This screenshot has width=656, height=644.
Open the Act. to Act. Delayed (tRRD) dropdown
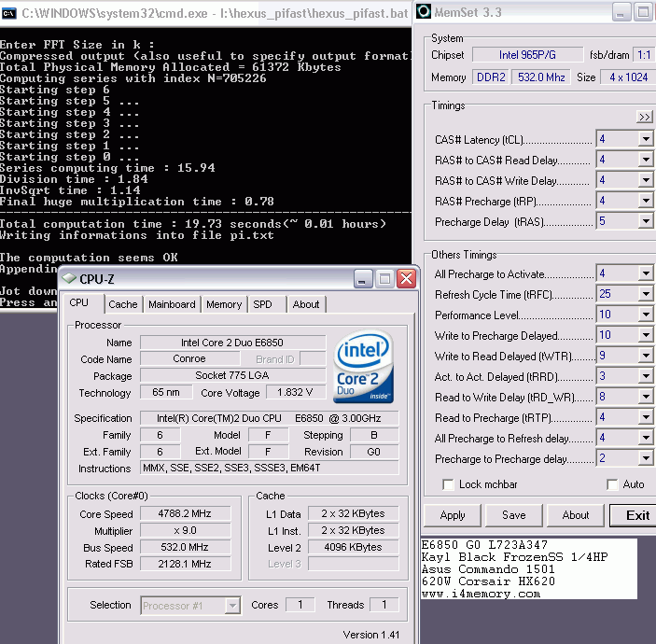[x=646, y=376]
